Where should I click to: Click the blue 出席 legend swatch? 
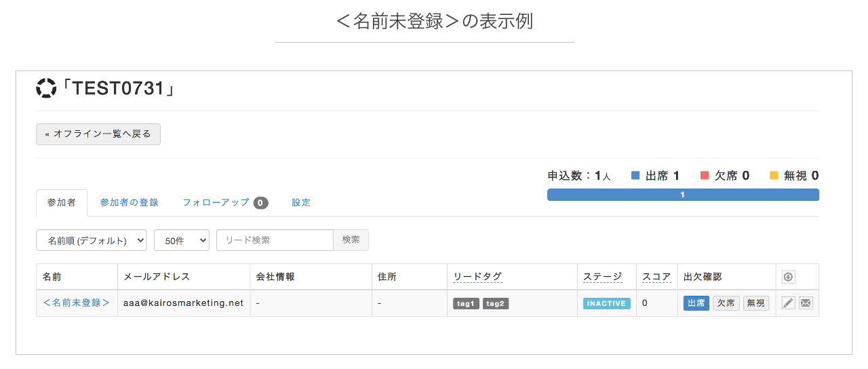tap(635, 176)
